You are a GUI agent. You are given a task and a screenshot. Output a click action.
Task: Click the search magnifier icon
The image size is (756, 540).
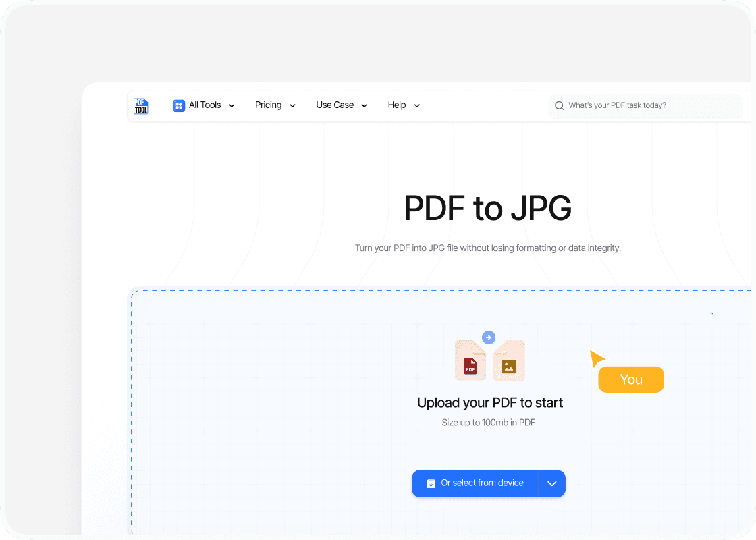pos(559,106)
